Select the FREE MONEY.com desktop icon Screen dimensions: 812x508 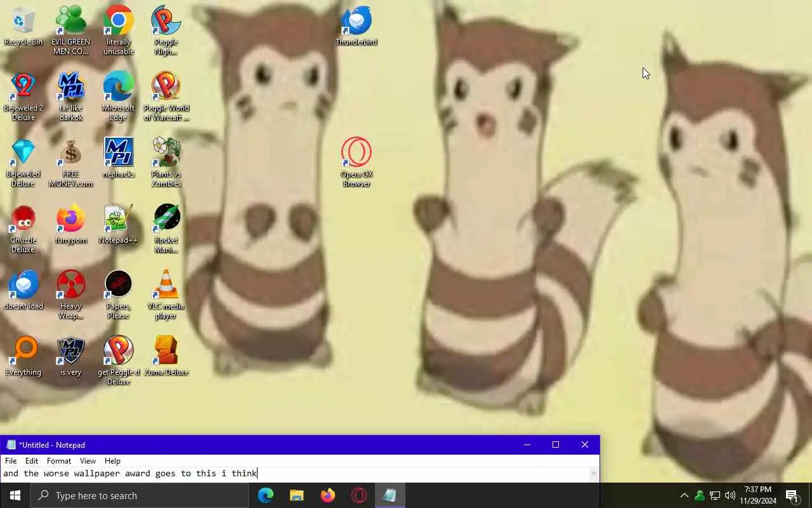click(x=71, y=163)
